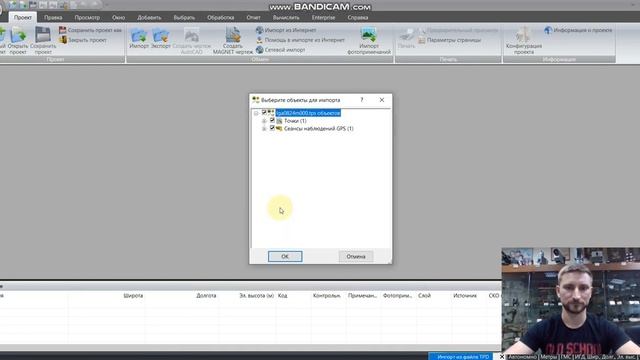Click Создать чертеж AutoCAD icon
Viewport: 640px width, 360px height.
(191, 35)
